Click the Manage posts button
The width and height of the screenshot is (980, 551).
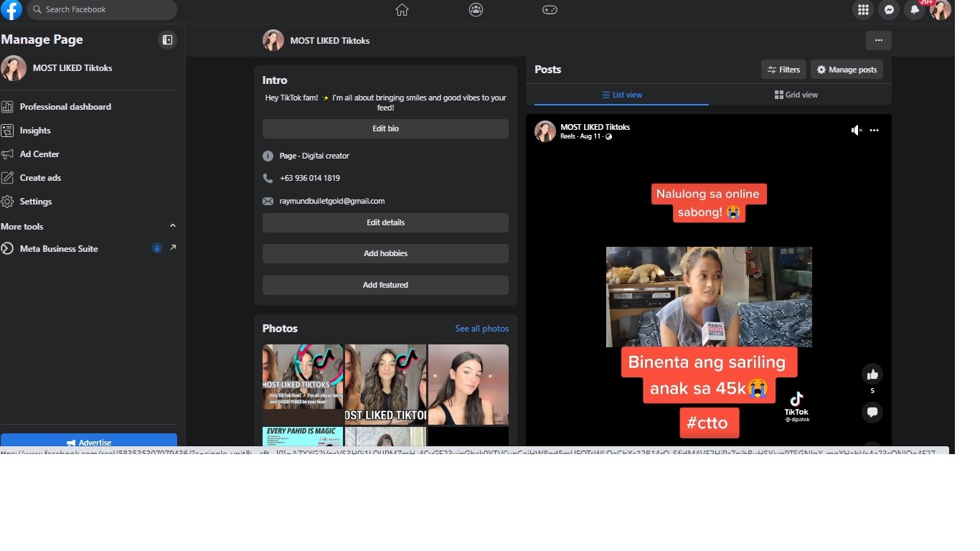pos(847,70)
